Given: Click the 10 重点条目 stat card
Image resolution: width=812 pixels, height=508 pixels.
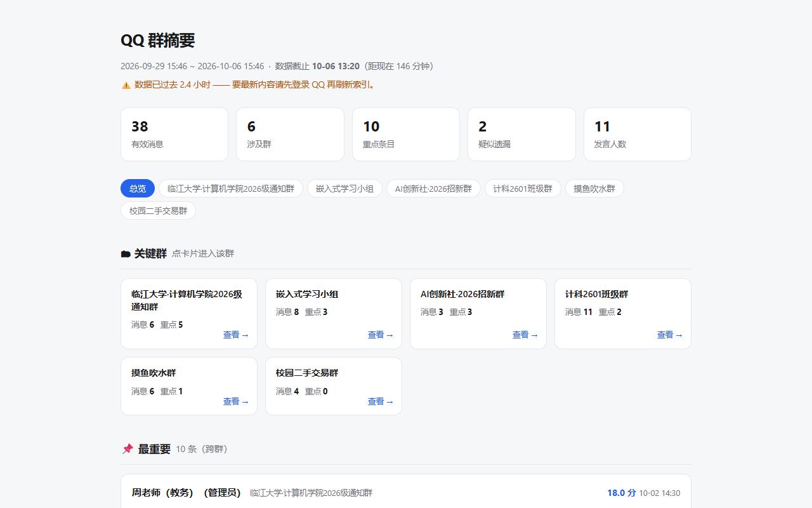Looking at the screenshot, I should click(x=406, y=134).
